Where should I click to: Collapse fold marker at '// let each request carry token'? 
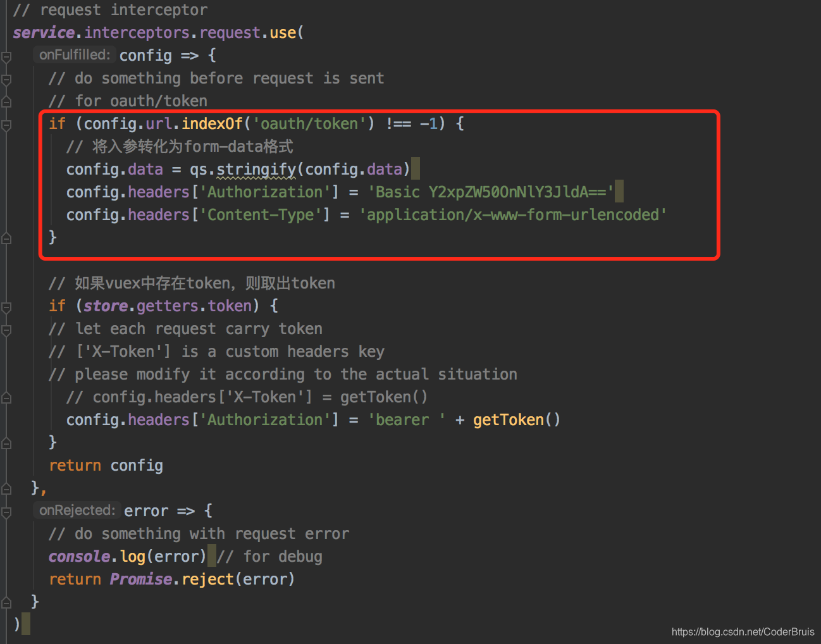tap(6, 331)
